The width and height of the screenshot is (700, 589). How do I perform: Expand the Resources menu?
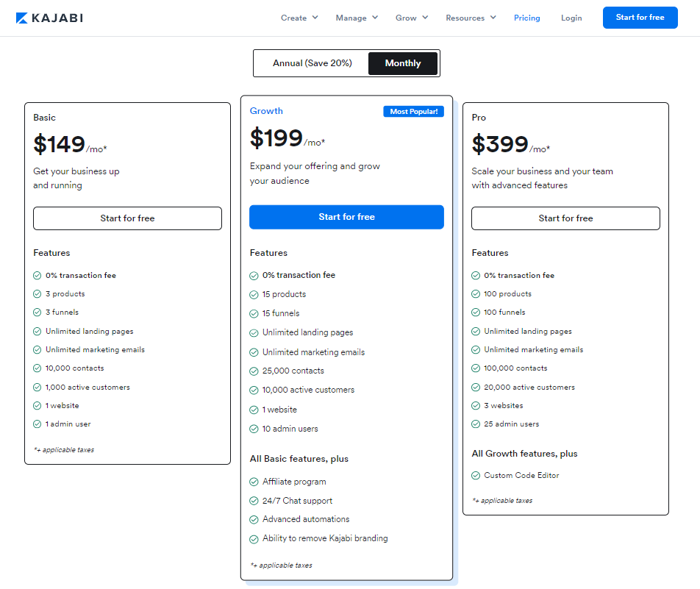[471, 18]
